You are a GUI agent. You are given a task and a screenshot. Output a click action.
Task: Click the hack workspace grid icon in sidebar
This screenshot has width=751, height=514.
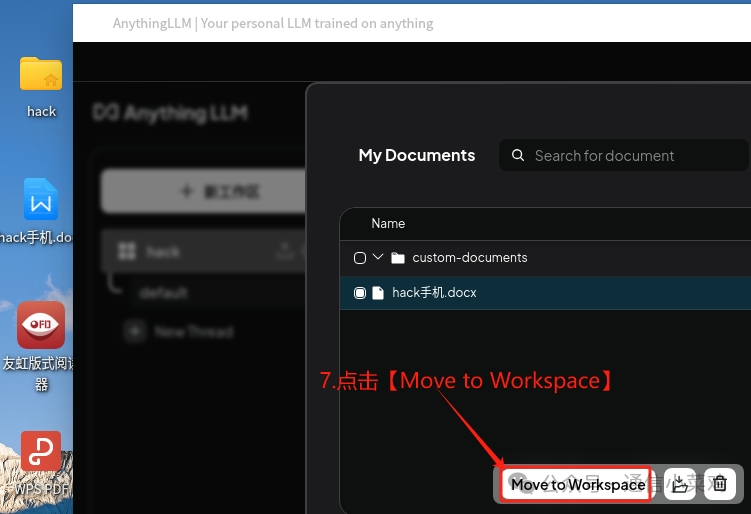(127, 251)
